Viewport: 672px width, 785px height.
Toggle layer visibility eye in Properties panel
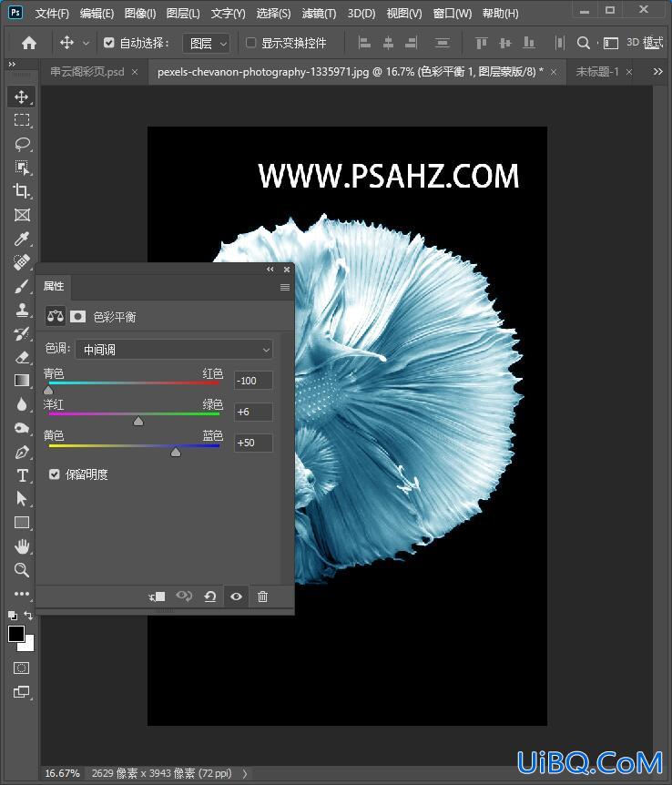click(237, 596)
